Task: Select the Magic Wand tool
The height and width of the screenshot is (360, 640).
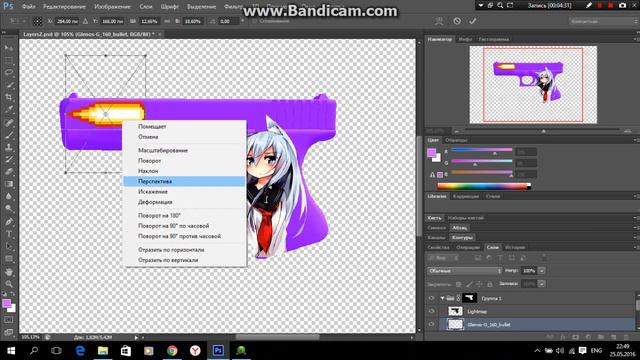Action: [x=9, y=85]
